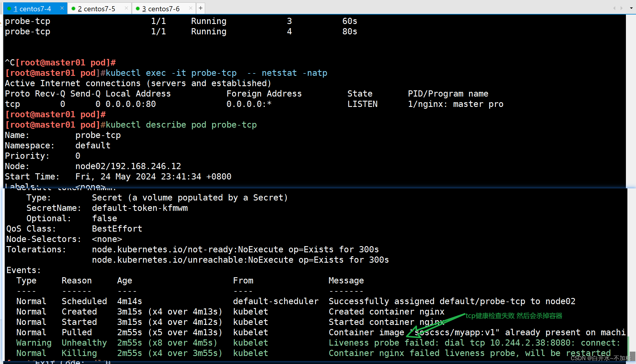Open the centos7-5 session tab
The width and height of the screenshot is (636, 364).
[x=96, y=9]
